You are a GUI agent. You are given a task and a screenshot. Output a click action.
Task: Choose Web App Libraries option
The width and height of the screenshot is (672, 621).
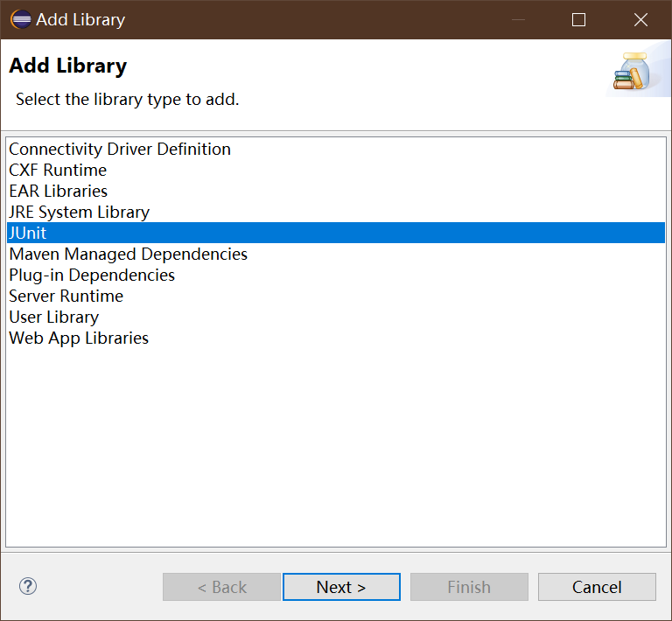tap(79, 338)
